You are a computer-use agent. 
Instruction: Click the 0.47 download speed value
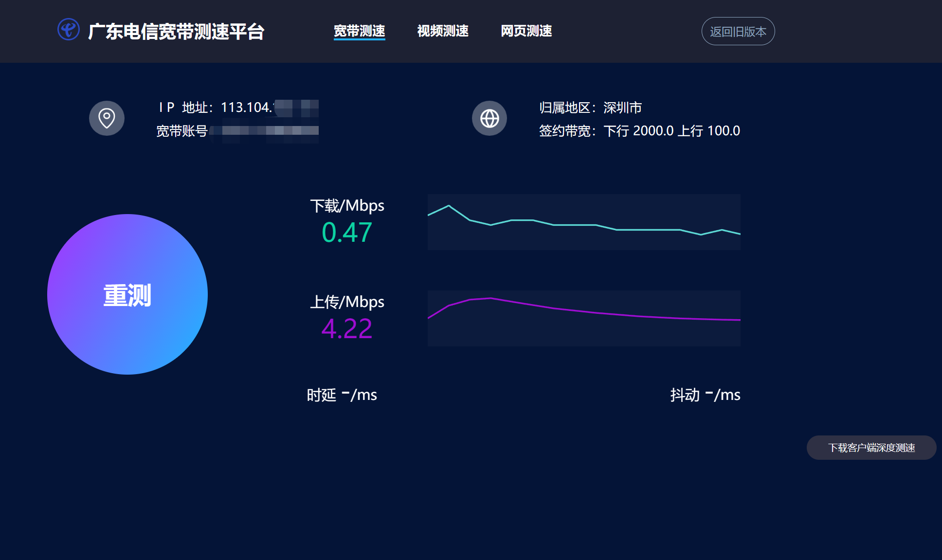click(x=347, y=232)
